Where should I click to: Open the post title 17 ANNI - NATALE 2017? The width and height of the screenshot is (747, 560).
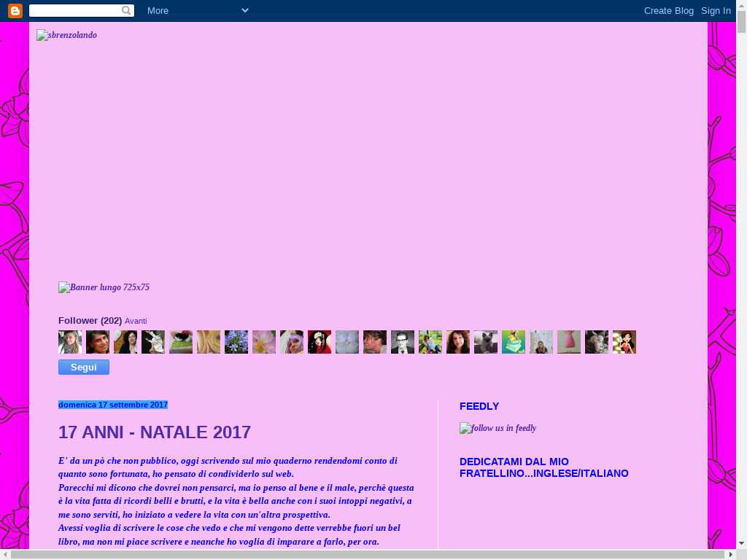(x=155, y=432)
